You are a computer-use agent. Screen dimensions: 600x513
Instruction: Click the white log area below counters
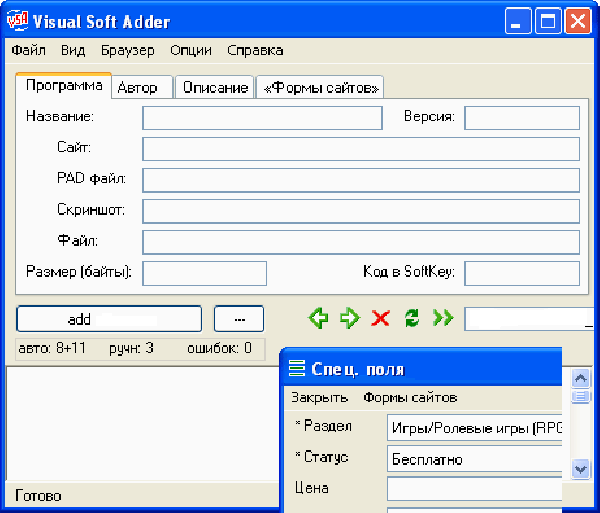143,423
